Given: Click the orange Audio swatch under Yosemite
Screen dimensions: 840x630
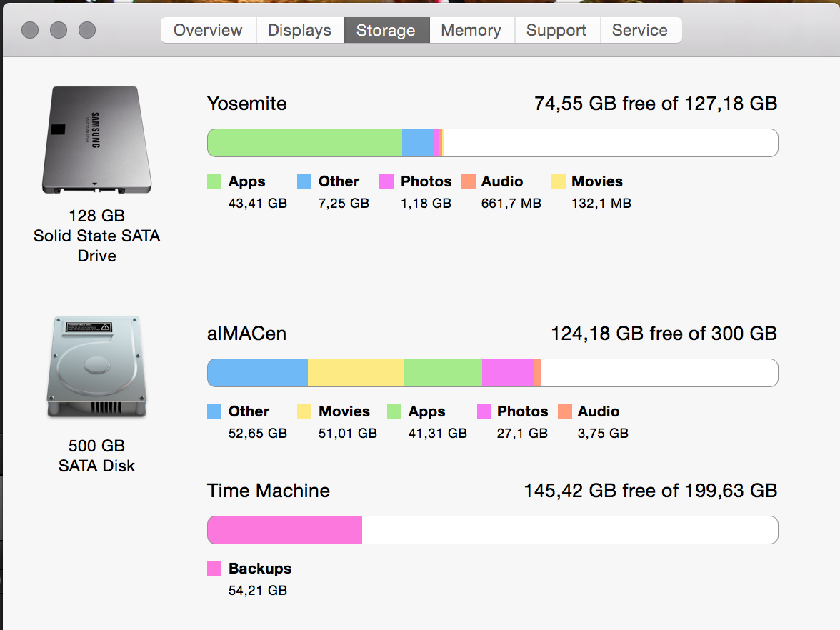Looking at the screenshot, I should (x=469, y=181).
